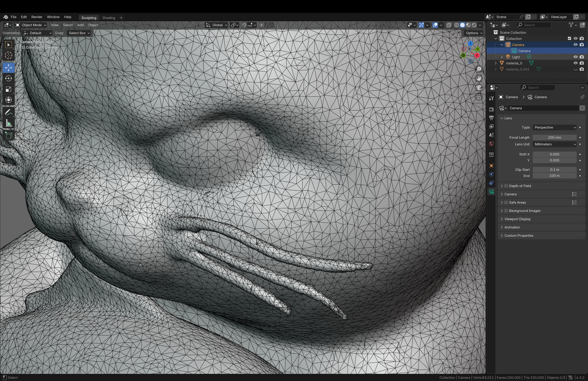This screenshot has width=588, height=381.
Task: Select the Cursor tool in toolbar
Action: pyautogui.click(x=9, y=55)
